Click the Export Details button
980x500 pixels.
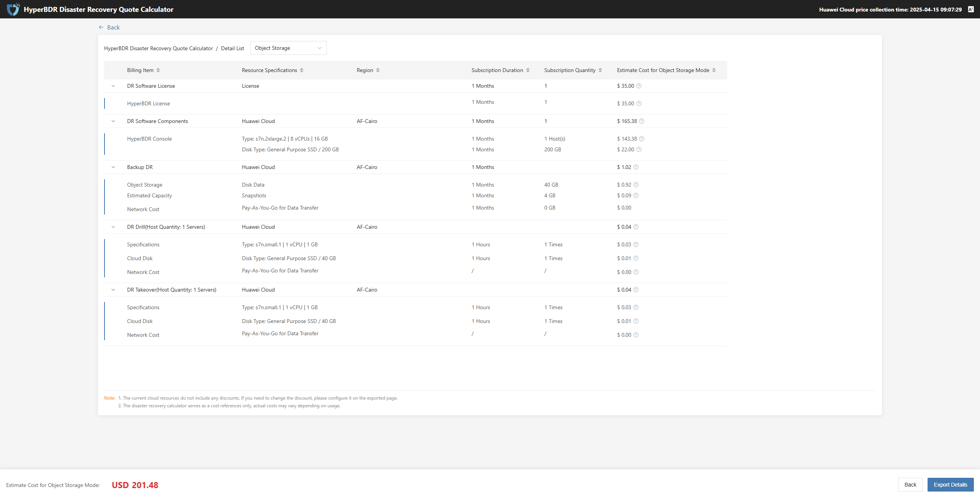(950, 485)
